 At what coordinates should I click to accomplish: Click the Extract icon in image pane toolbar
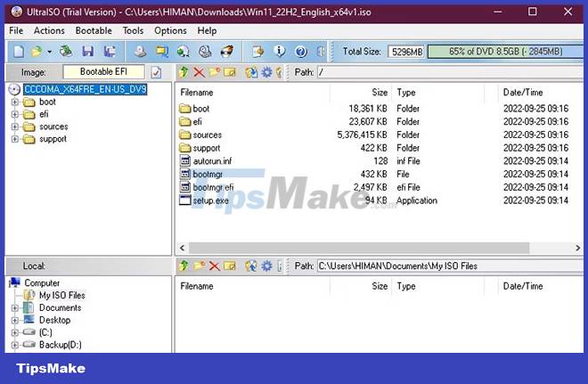coord(251,72)
